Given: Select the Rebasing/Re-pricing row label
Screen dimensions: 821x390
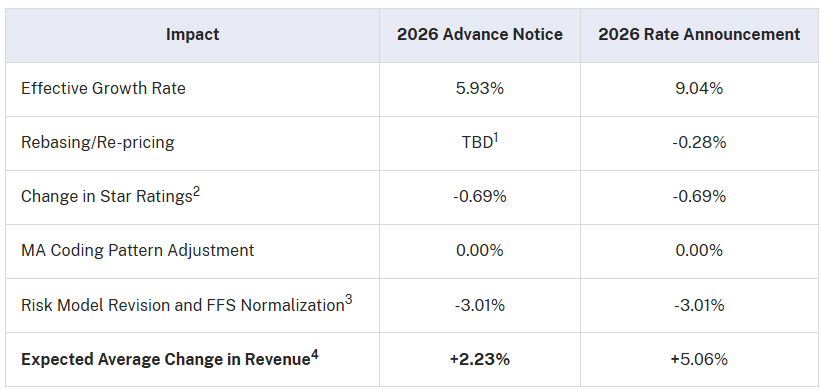Looking at the screenshot, I should point(97,142).
